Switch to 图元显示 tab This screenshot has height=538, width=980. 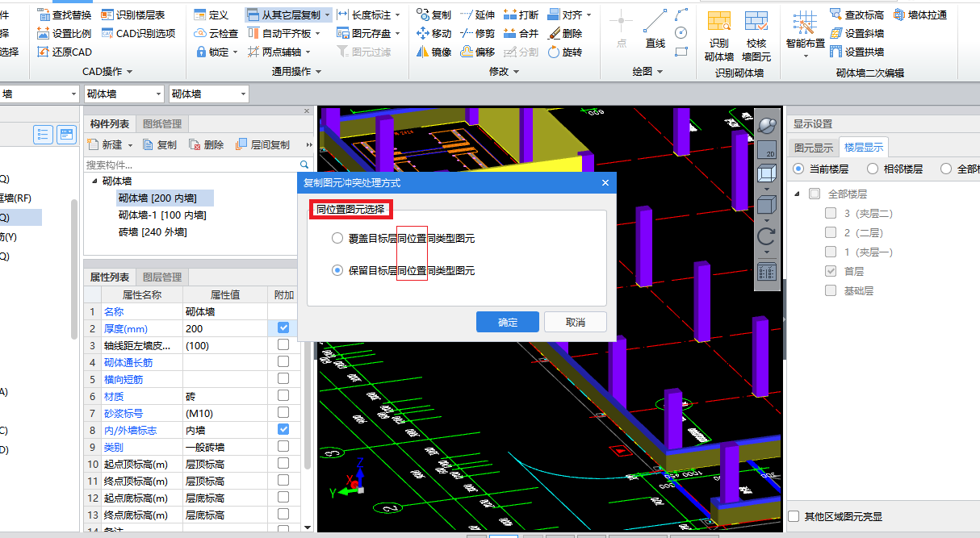[x=814, y=148]
